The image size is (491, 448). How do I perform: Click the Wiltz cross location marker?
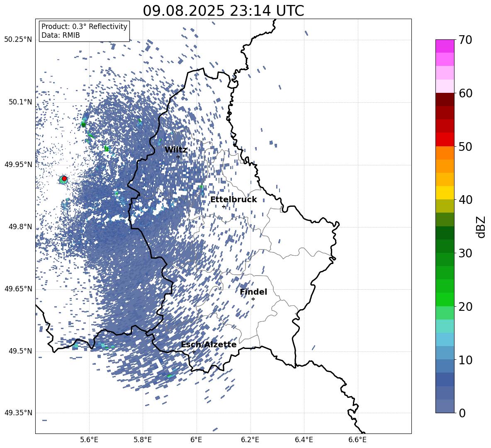click(x=178, y=157)
